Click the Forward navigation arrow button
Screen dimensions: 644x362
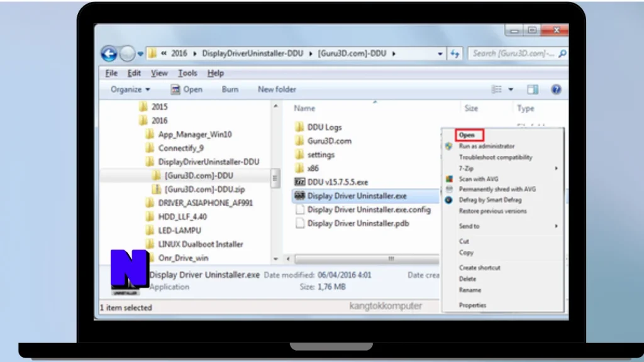click(127, 53)
